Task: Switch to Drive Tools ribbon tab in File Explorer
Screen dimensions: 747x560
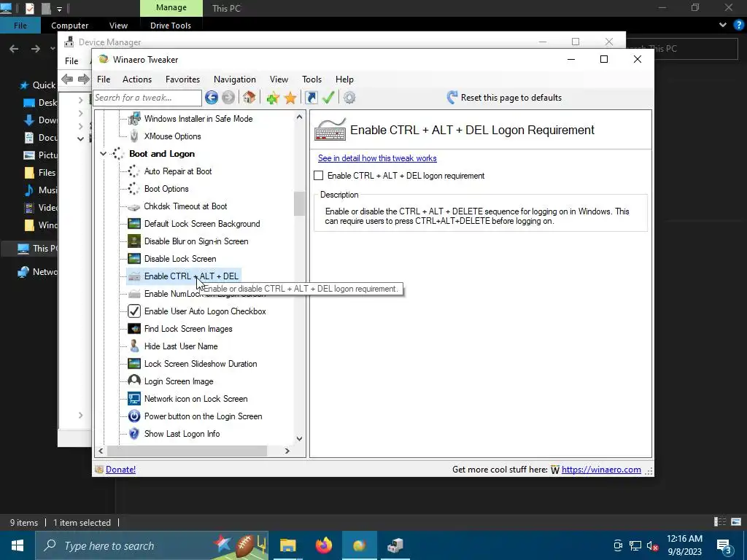Action: click(x=171, y=26)
